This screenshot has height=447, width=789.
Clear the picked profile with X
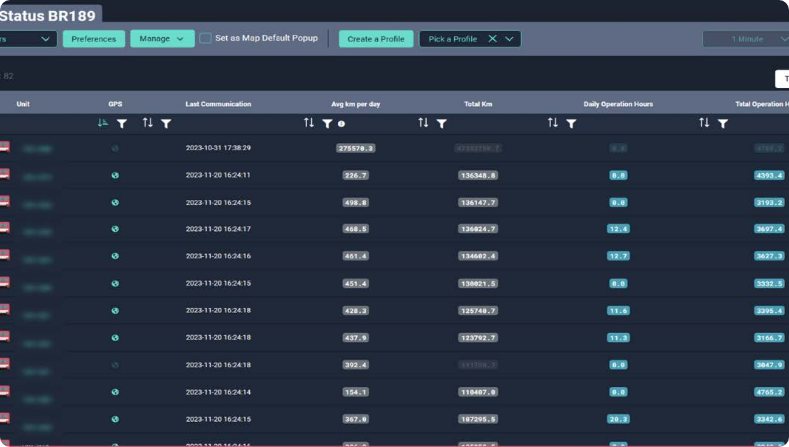click(x=492, y=39)
